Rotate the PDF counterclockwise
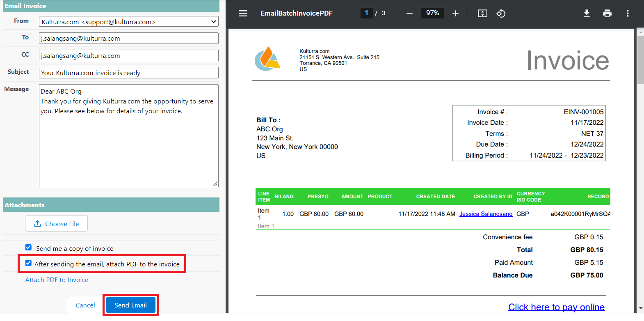 (x=501, y=14)
